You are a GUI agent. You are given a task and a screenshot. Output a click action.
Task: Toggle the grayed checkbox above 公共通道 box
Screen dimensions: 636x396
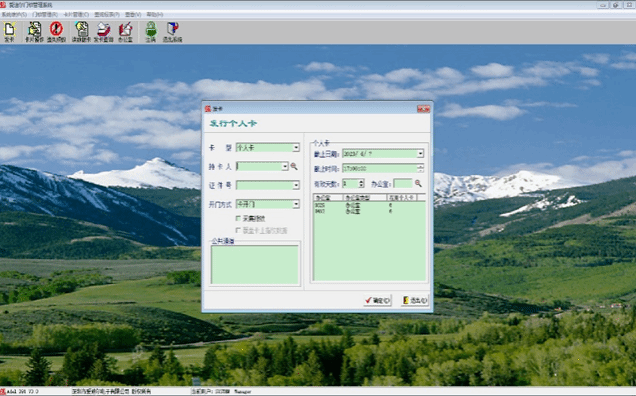click(238, 230)
